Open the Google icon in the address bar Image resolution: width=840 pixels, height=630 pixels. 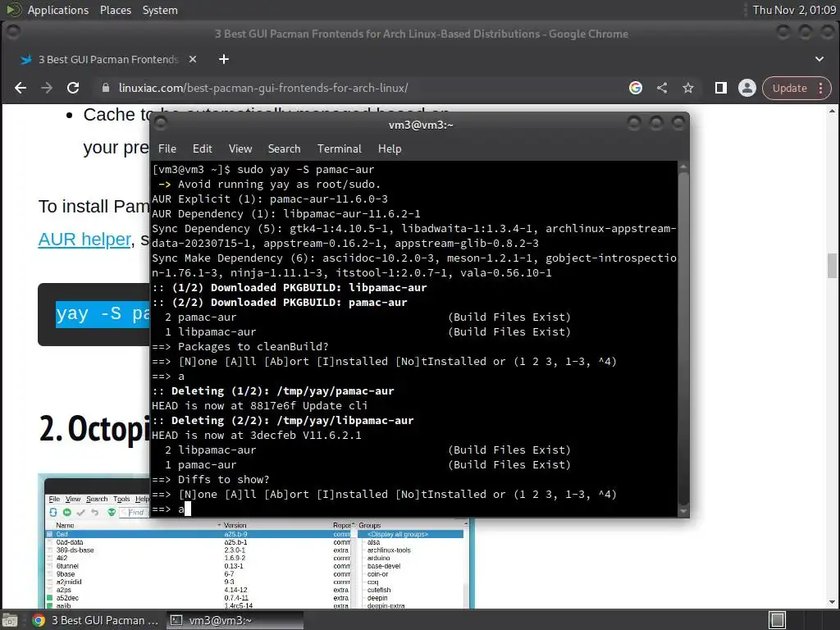click(636, 88)
